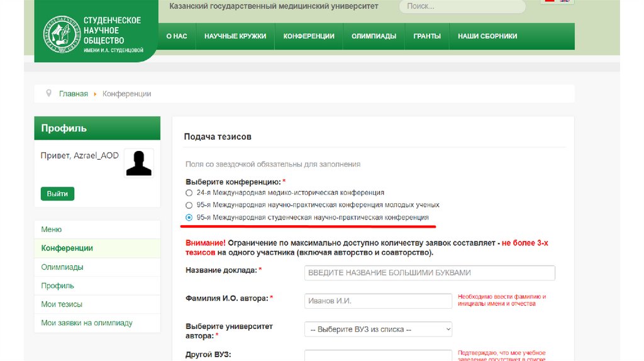Image resolution: width=644 pixels, height=361 pixels.
Task: Open the 'ОЛИМПИАДЫ' top menu item
Action: (374, 36)
